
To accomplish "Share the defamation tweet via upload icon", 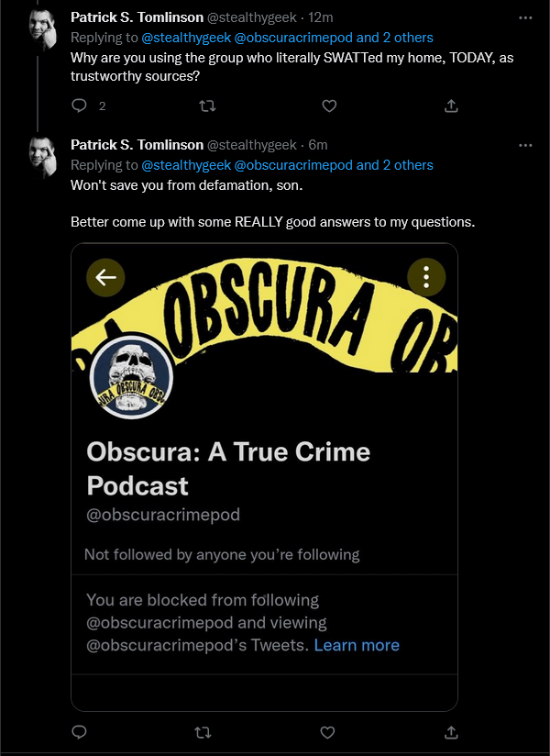I will pyautogui.click(x=451, y=733).
